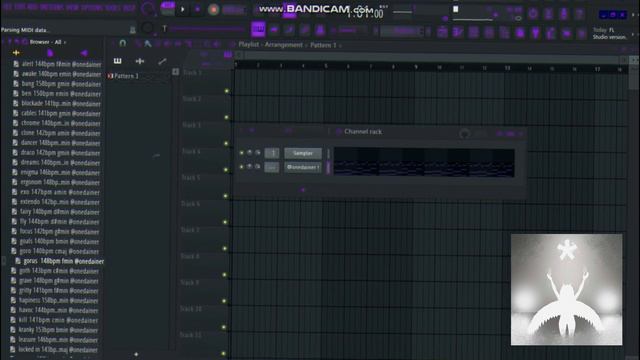Mute Track 7 with its green dot
640x360 pixels.
point(224,248)
